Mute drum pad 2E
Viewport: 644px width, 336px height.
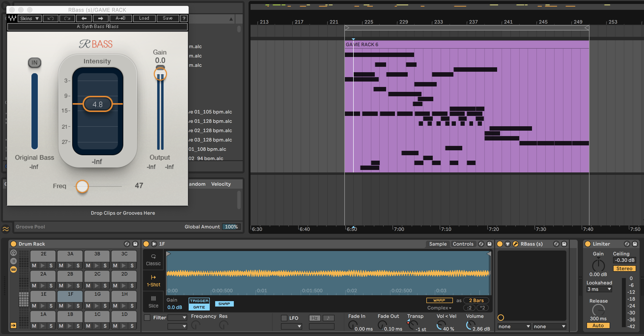[34, 265]
